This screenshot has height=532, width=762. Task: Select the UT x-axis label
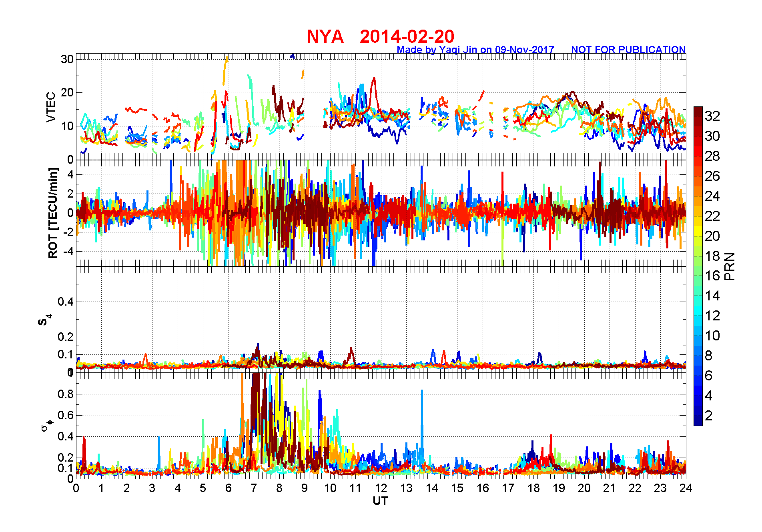coord(380,501)
